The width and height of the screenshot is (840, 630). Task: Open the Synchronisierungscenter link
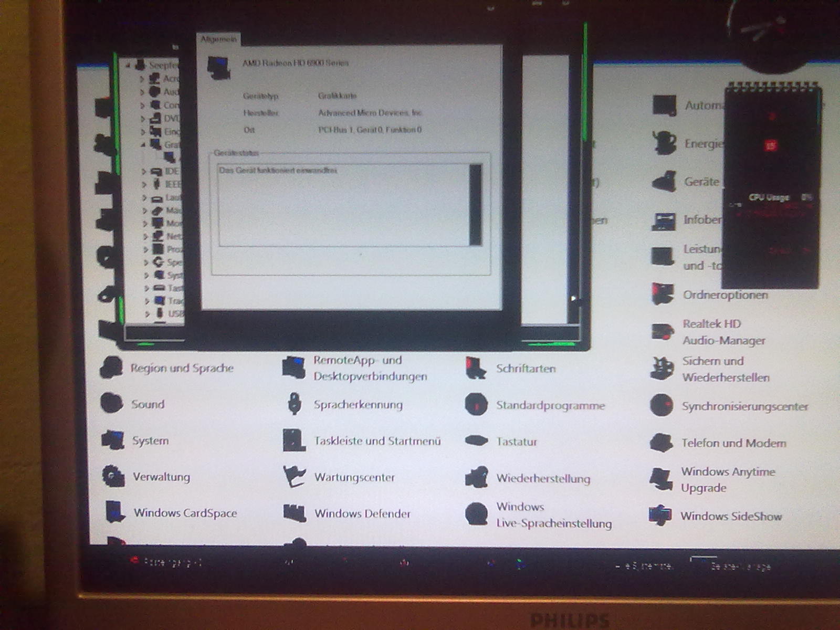[x=744, y=406]
